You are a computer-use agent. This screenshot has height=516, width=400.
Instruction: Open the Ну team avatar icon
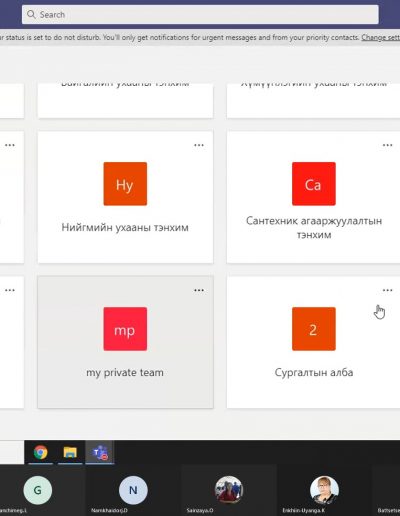click(x=125, y=184)
